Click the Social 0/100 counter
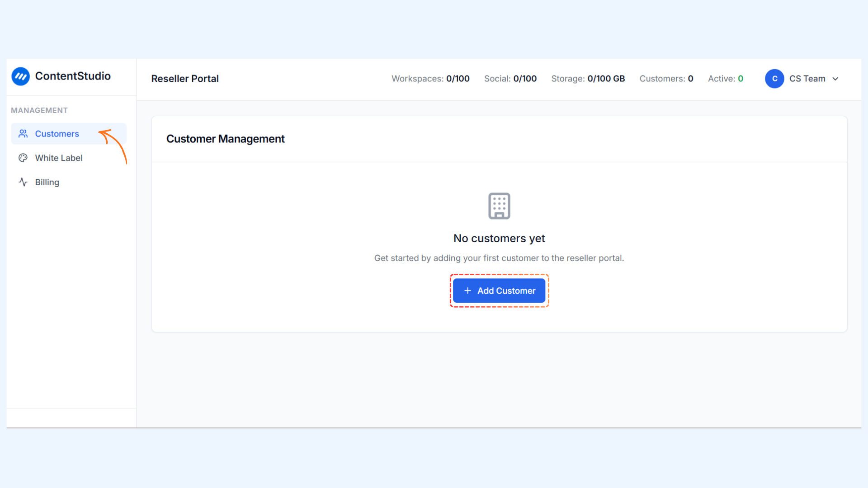 510,79
